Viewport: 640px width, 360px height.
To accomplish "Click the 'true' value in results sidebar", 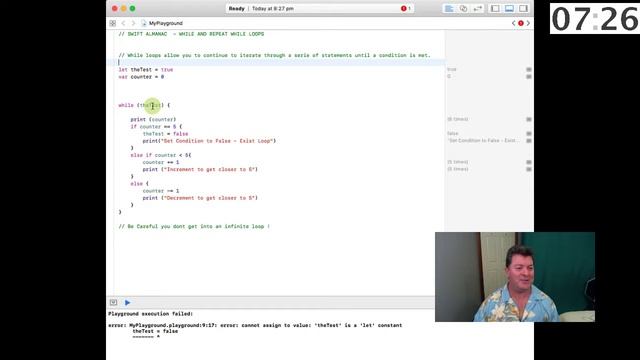I will click(451, 70).
